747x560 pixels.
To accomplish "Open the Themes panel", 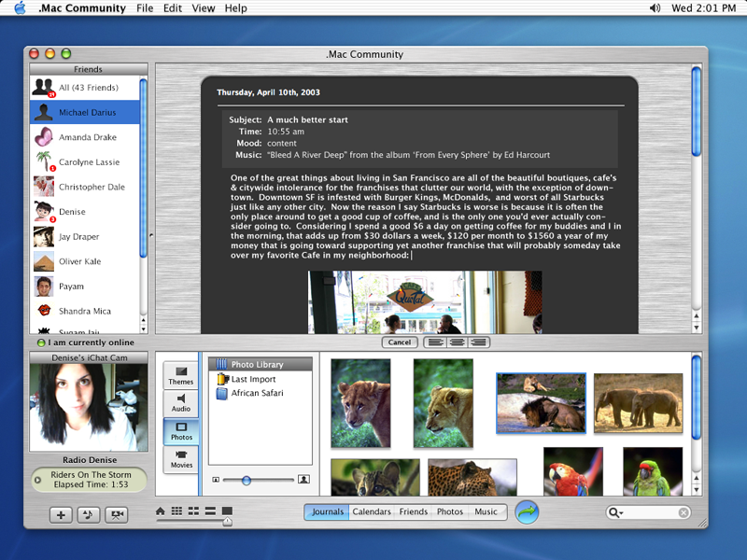I will tap(180, 376).
